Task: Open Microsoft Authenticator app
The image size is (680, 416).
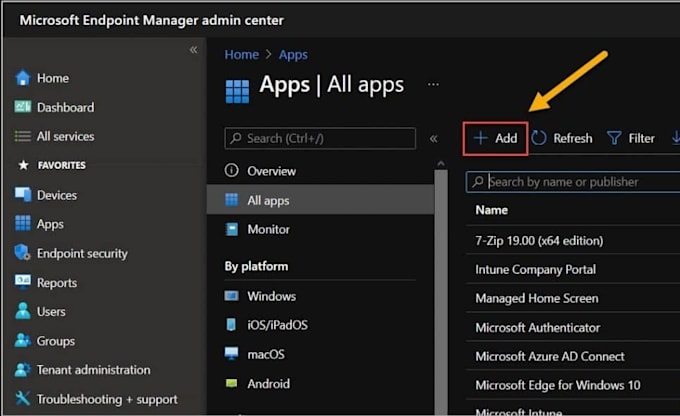Action: click(x=538, y=328)
